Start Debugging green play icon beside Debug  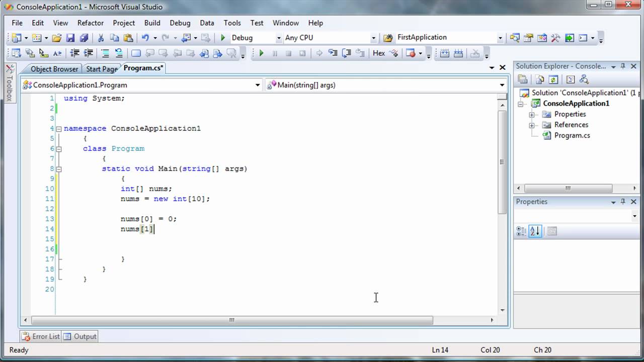223,38
